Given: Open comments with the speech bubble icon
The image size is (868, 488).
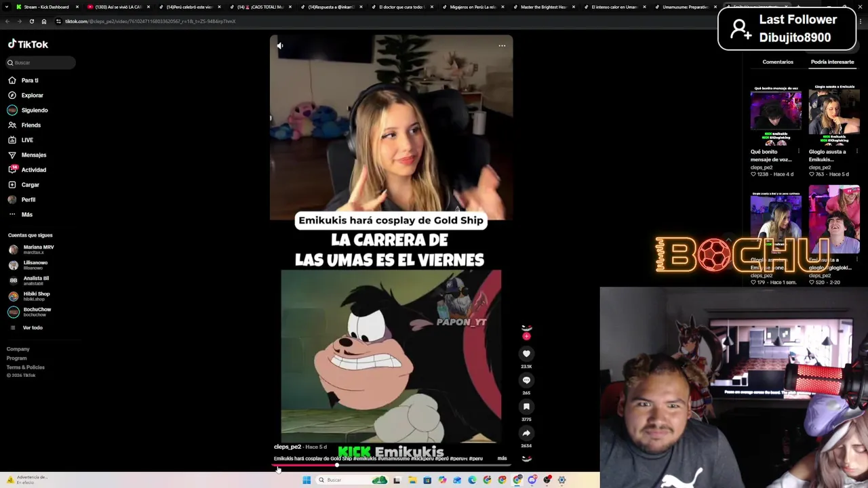Looking at the screenshot, I should pyautogui.click(x=526, y=380).
